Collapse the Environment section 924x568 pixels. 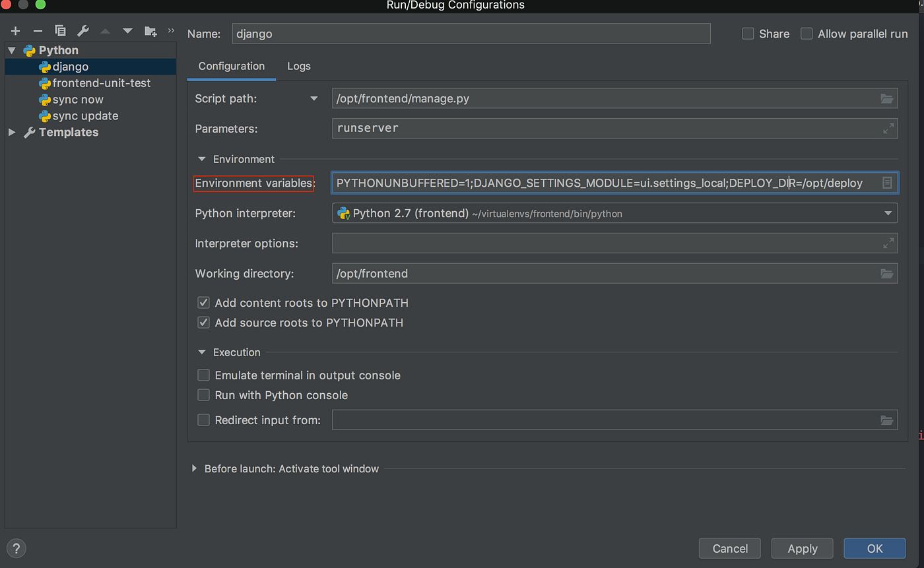tap(202, 159)
